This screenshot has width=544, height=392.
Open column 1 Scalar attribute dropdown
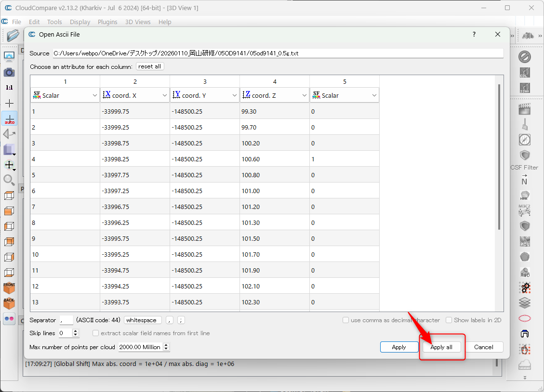[x=65, y=95]
